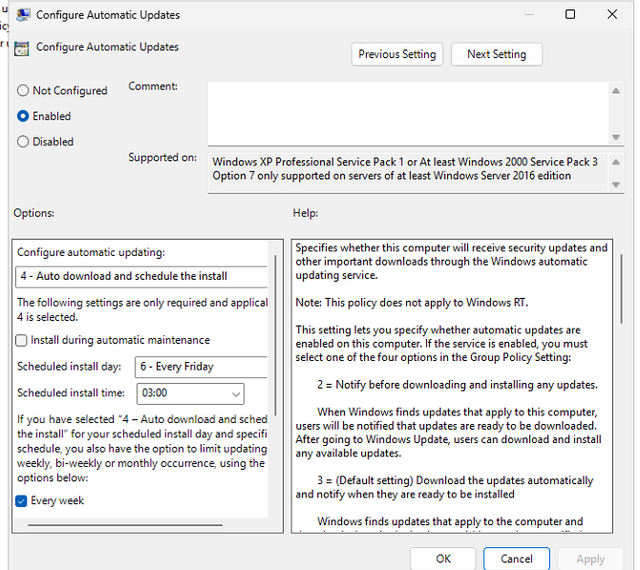
Task: Click the Configure Automatic Updates title bar icon
Action: point(23,15)
